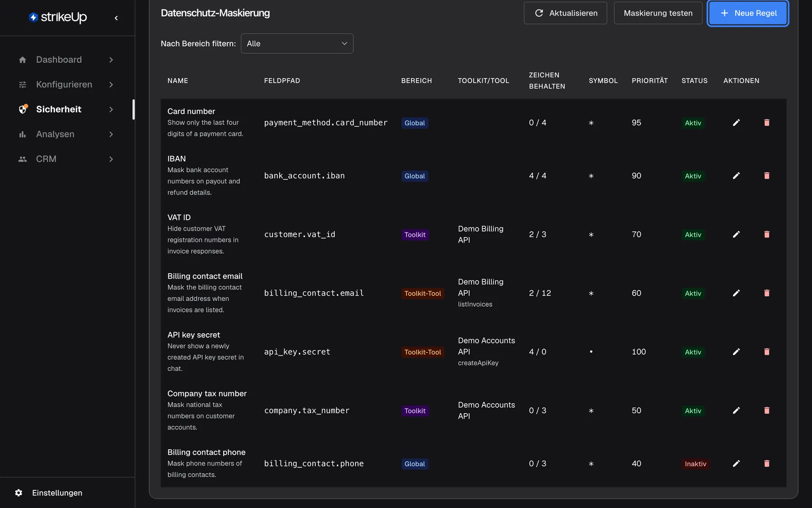Viewport: 812px width, 508px height.
Task: Delete the IBAN masking rule
Action: pos(766,176)
